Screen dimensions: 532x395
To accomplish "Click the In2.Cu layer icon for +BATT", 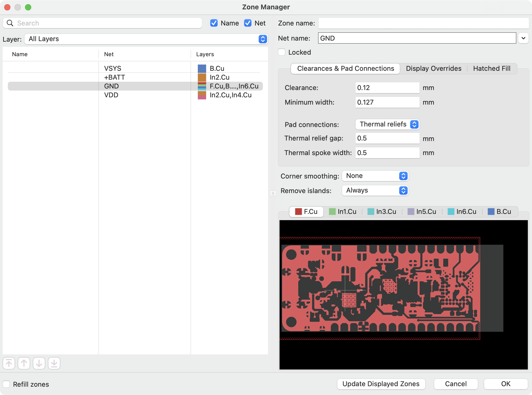I will [202, 77].
